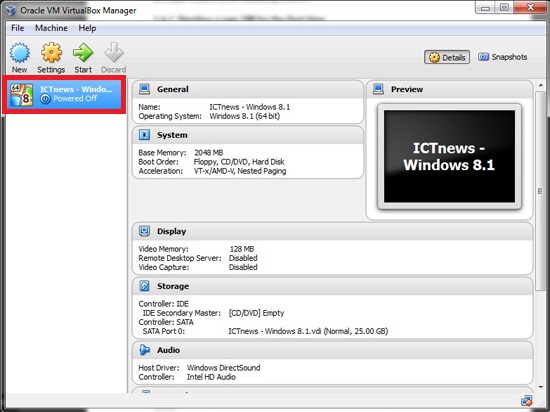The width and height of the screenshot is (550, 412).
Task: Click the status bar icon at bottom right
Action: coord(526,400)
